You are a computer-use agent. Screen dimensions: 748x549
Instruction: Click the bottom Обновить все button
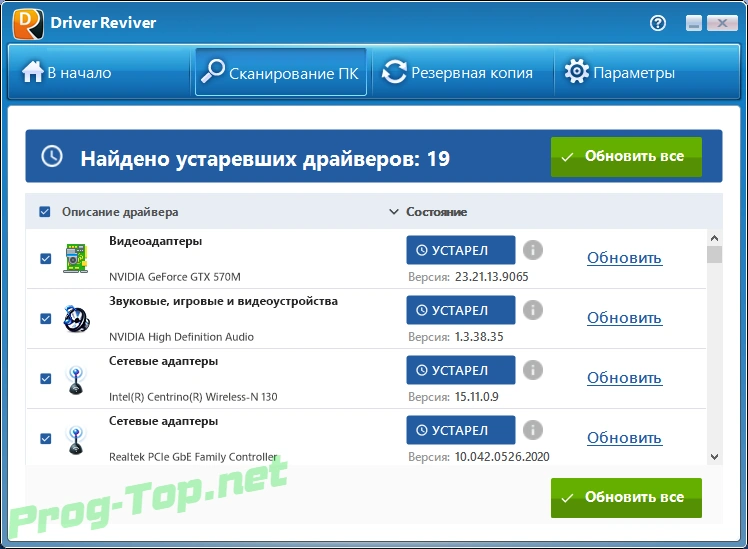click(x=626, y=497)
